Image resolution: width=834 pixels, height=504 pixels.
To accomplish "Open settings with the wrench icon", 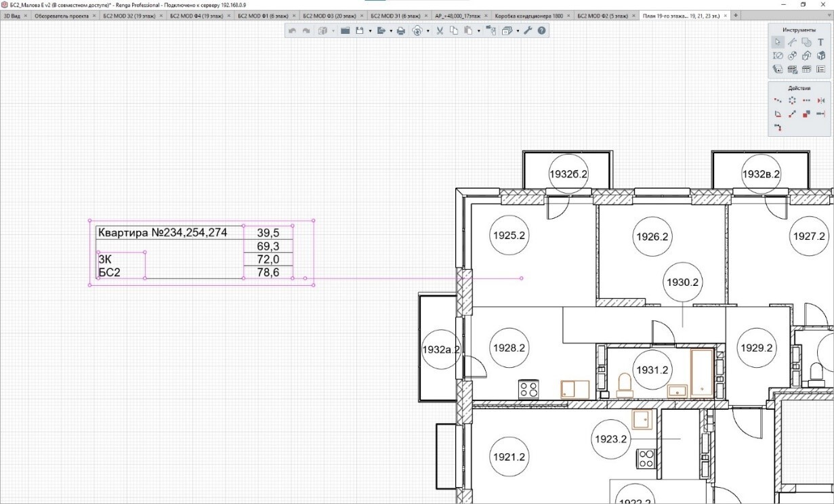I will (x=528, y=30).
